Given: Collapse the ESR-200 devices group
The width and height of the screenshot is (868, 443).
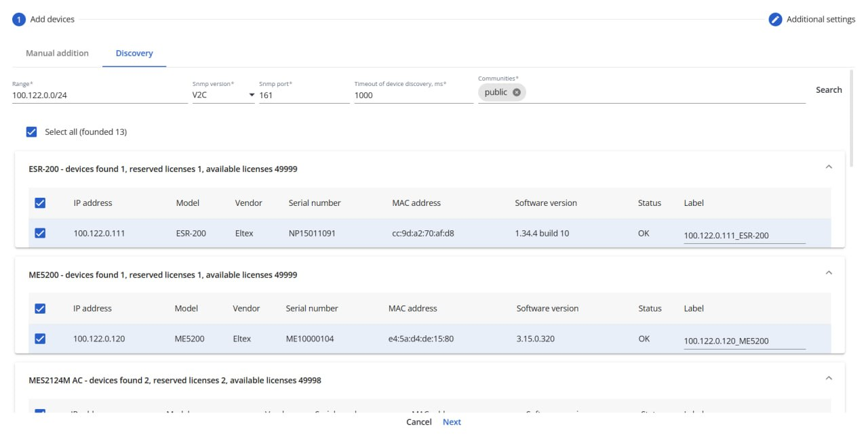Looking at the screenshot, I should (x=828, y=167).
